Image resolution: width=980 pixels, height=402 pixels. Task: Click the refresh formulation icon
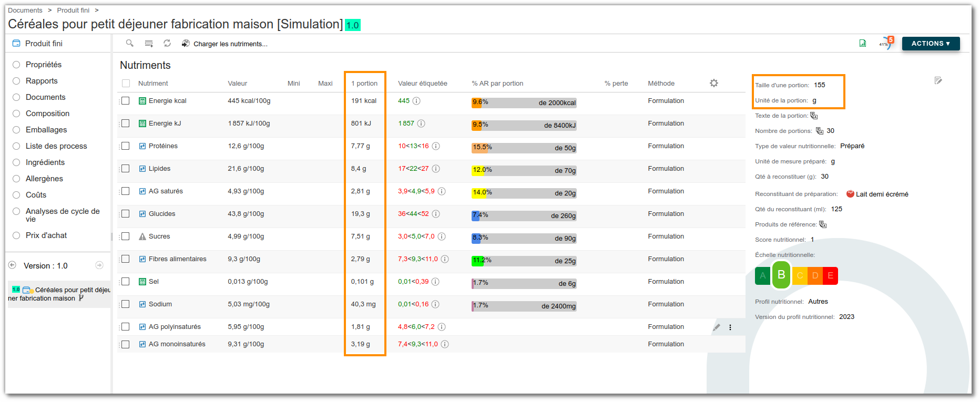coord(167,43)
